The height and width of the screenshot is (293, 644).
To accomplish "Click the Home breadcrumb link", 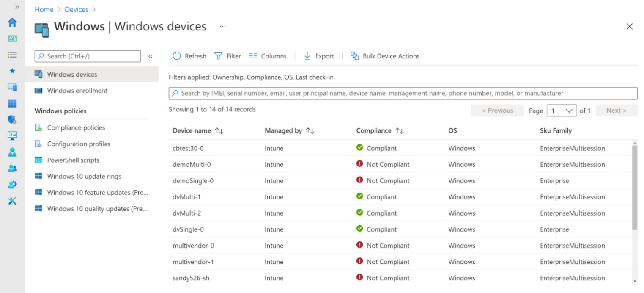I will tap(44, 9).
